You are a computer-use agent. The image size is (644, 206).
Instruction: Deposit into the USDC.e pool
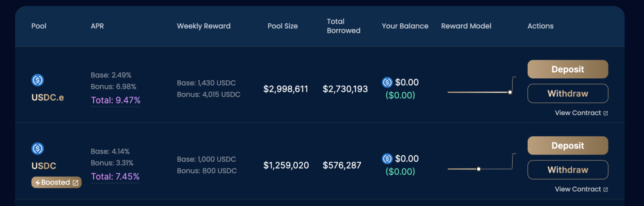pyautogui.click(x=567, y=69)
